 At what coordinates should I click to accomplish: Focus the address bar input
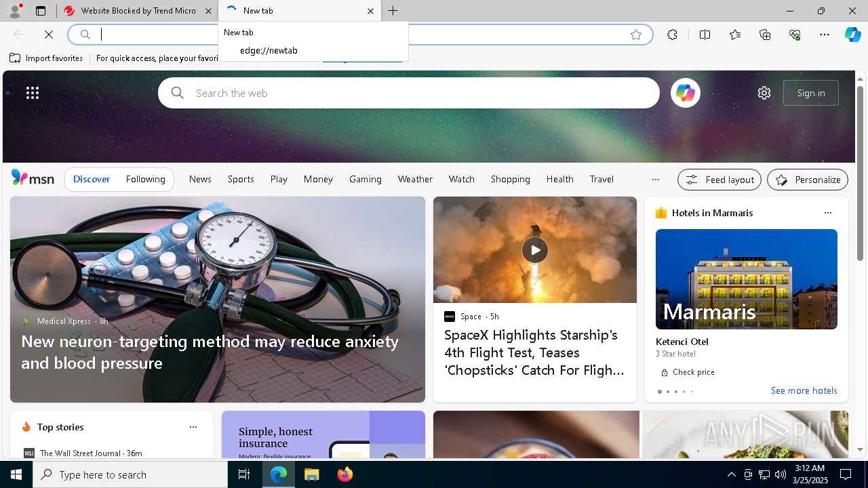click(359, 35)
